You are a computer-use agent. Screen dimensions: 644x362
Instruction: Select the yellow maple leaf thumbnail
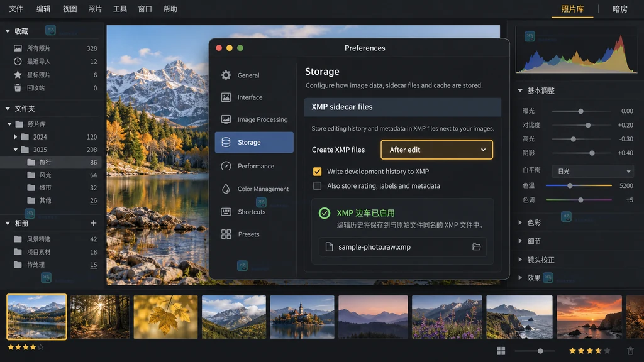pyautogui.click(x=165, y=317)
